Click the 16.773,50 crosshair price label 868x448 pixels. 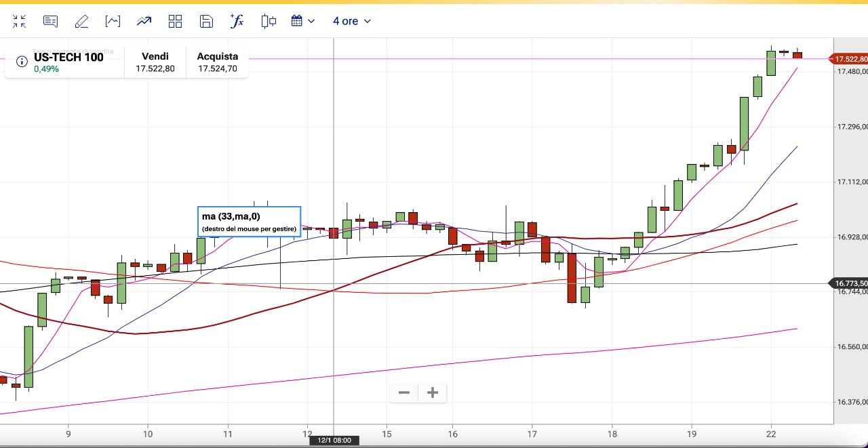(850, 283)
